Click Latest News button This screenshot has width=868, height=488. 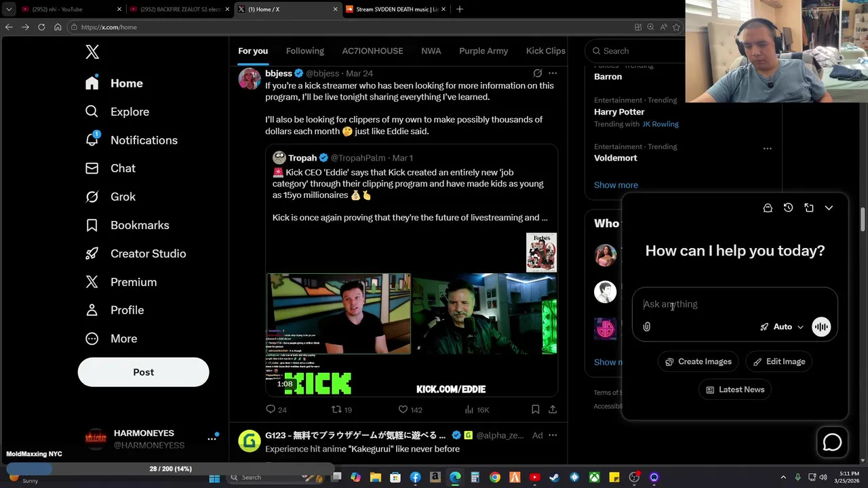coord(735,390)
